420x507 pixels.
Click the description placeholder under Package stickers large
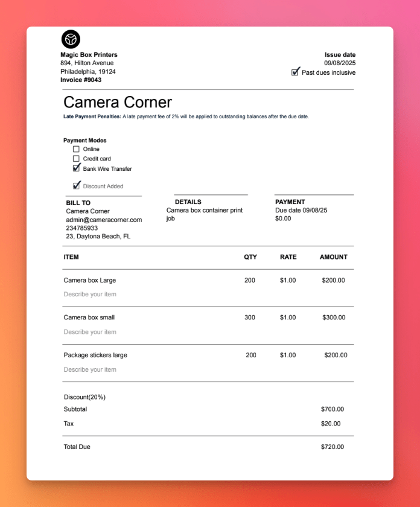(90, 369)
